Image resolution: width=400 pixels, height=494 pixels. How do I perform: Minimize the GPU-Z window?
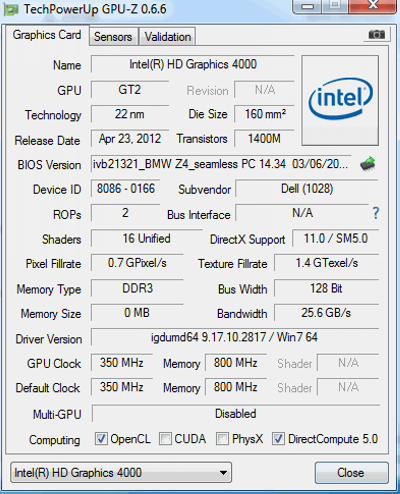[307, 6]
